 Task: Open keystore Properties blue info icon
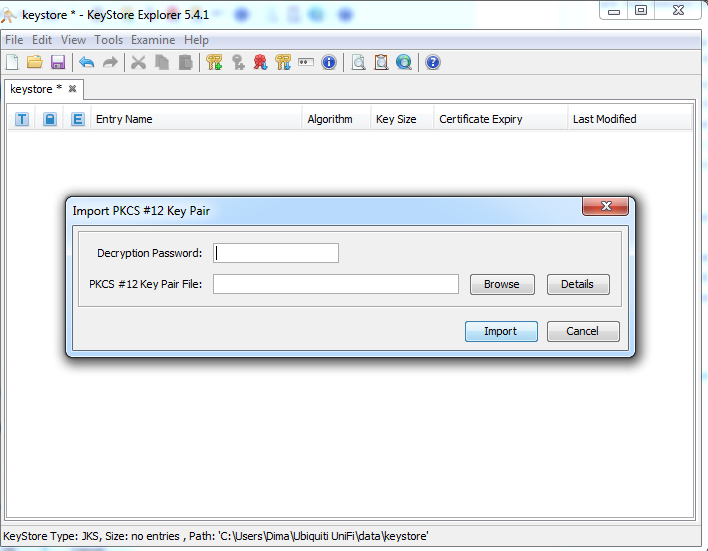click(329, 62)
